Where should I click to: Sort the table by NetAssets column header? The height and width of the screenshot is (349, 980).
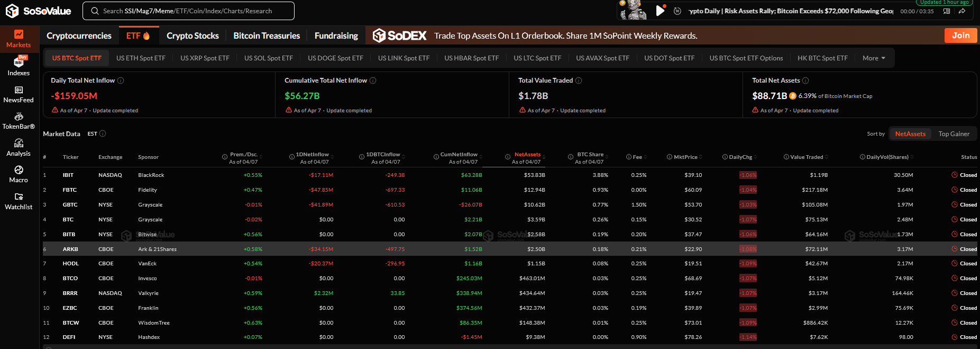coord(527,154)
